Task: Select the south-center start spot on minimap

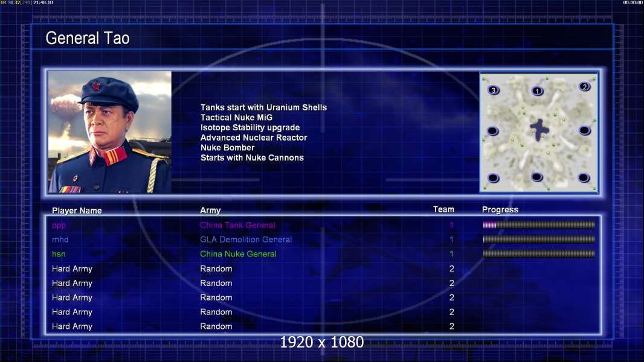Action: coord(537,177)
